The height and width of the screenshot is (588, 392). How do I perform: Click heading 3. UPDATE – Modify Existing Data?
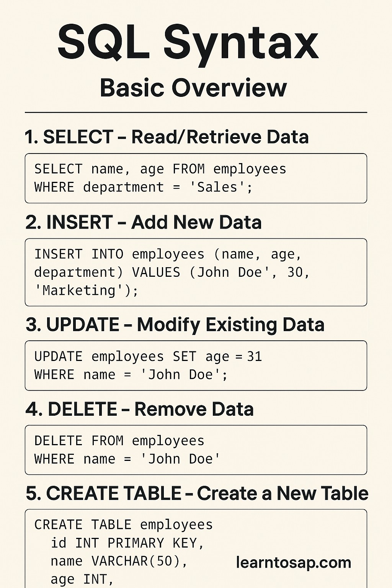tap(175, 325)
